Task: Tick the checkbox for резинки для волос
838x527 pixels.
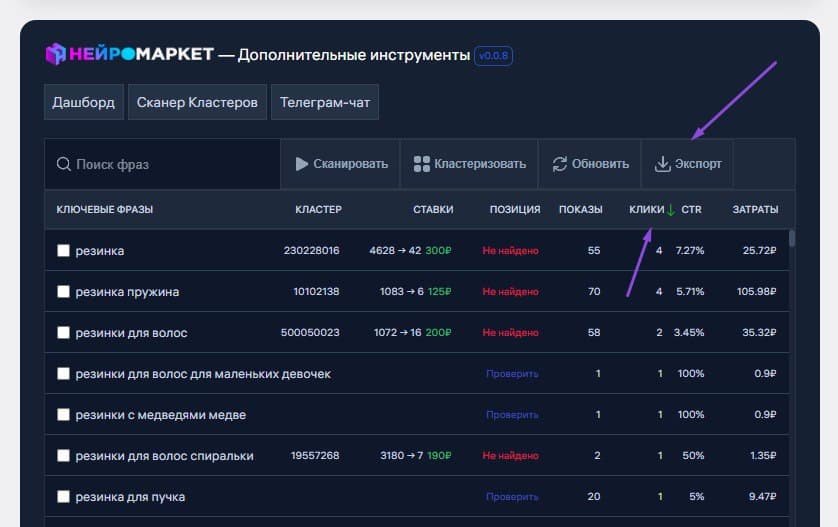Action: coord(64,332)
